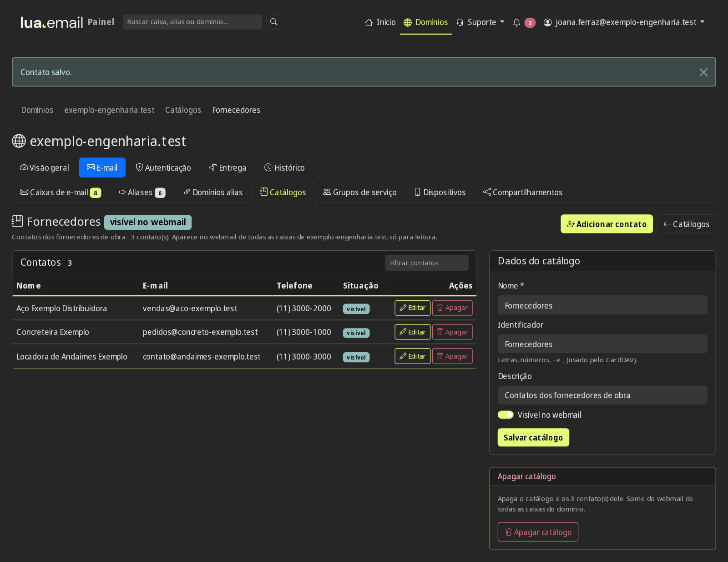This screenshot has width=728, height=562.
Task: Edit the Concreteira Exemplo contact
Action: click(x=412, y=332)
